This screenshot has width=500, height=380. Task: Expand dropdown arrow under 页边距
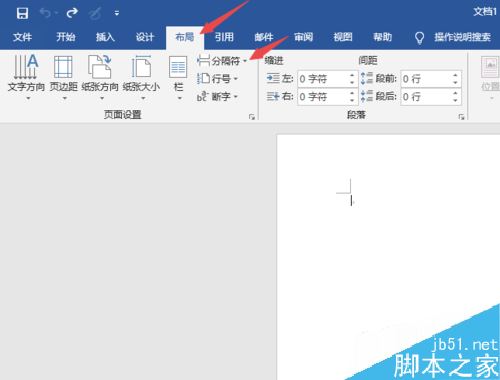pyautogui.click(x=65, y=98)
